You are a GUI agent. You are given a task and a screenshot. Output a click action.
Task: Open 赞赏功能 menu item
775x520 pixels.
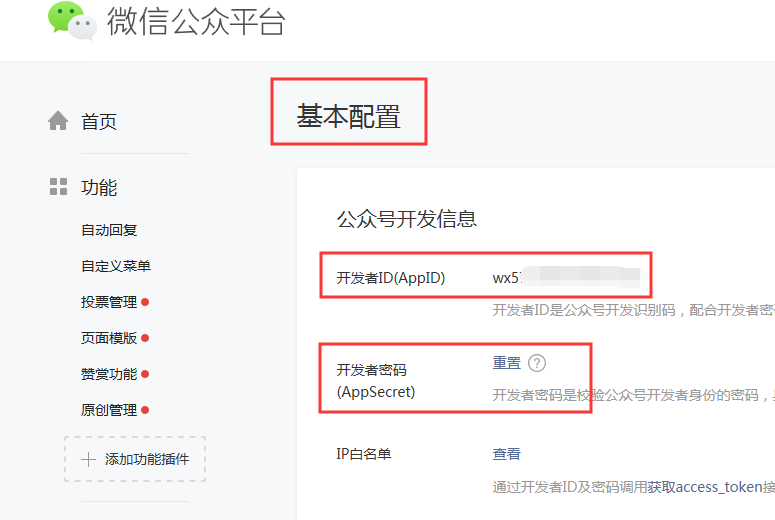tap(109, 374)
